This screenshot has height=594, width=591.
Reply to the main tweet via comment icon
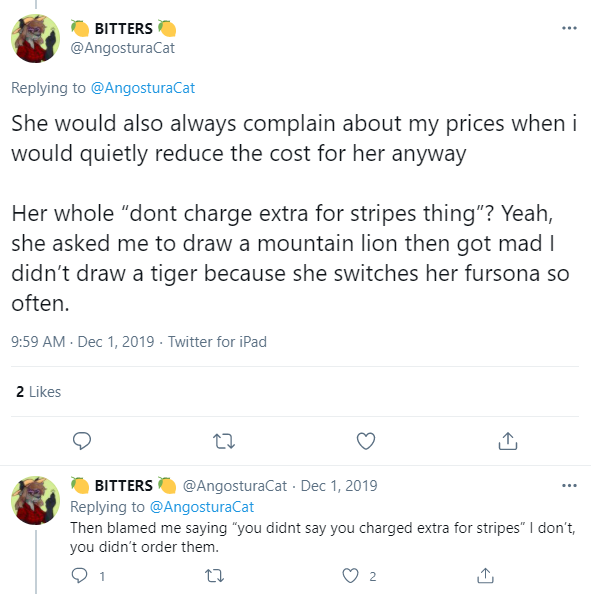82,441
